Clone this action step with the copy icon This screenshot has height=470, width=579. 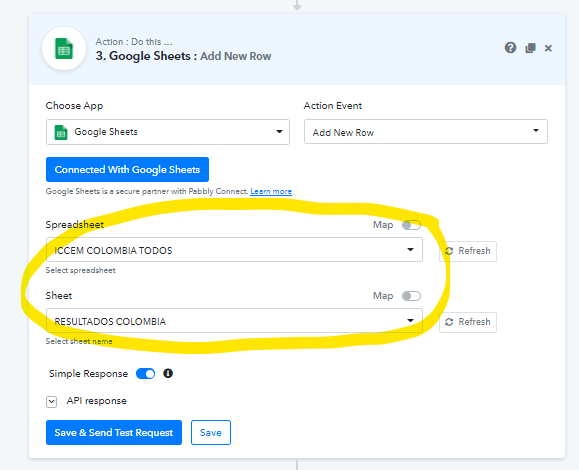[x=530, y=48]
